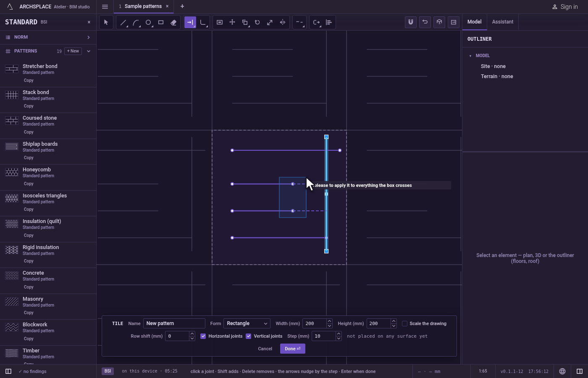Activate the rotate tool in toolbar
This screenshot has width=588, height=378.
point(257,22)
